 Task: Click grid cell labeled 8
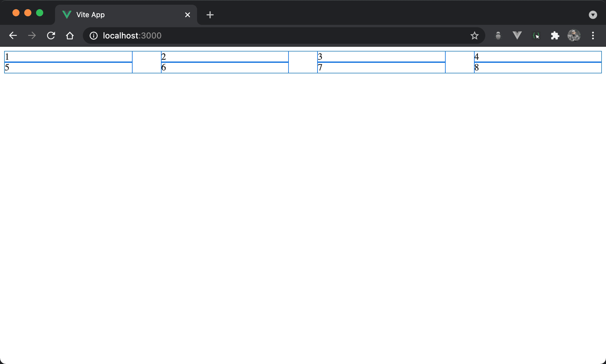tap(538, 68)
